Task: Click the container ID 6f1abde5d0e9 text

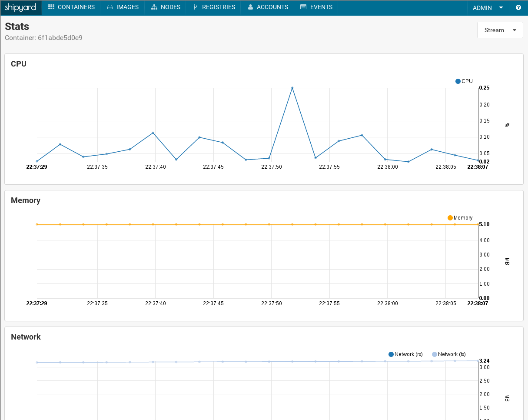Action: point(60,38)
